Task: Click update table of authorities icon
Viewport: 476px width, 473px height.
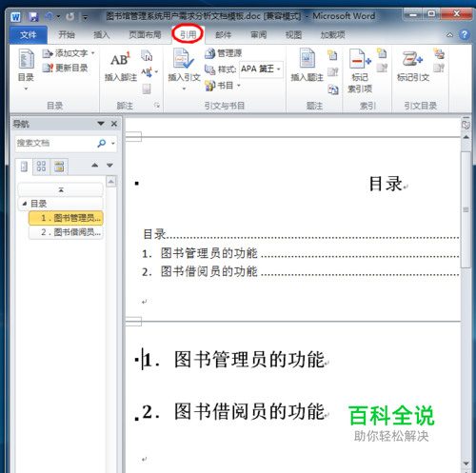Action: point(439,68)
